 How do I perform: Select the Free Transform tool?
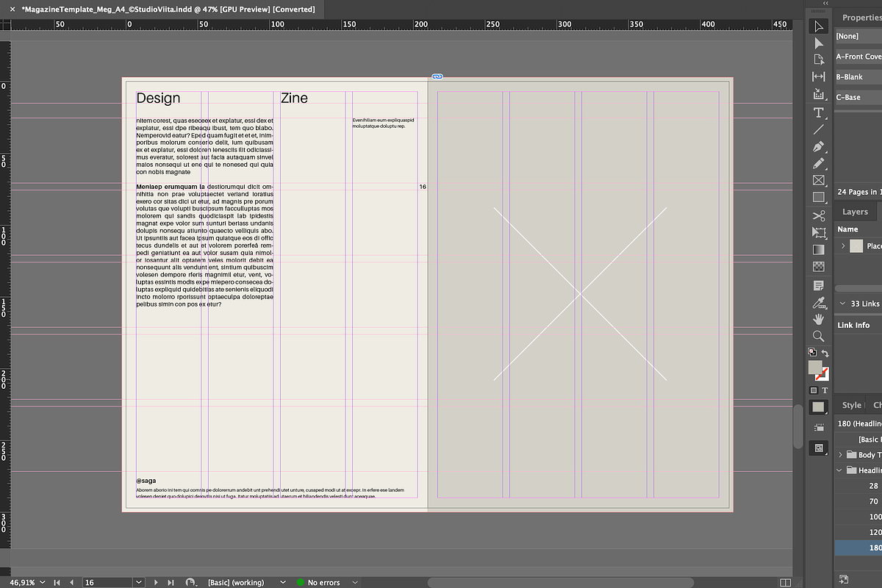coord(818,232)
